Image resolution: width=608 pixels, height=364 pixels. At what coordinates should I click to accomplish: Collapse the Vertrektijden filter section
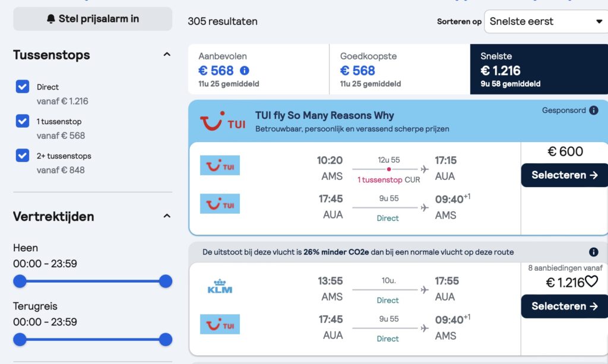pos(167,216)
